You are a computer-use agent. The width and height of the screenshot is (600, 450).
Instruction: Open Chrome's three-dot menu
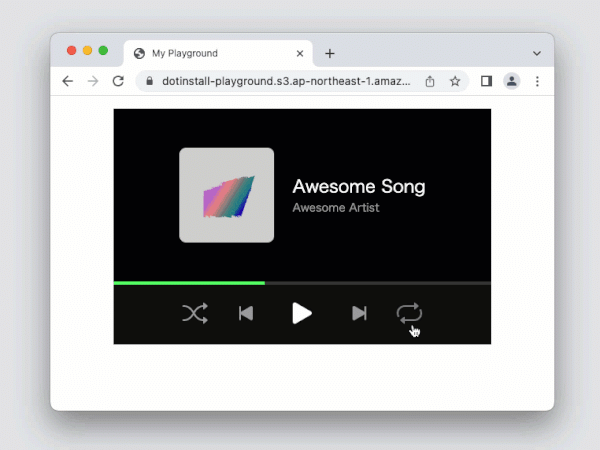point(537,81)
